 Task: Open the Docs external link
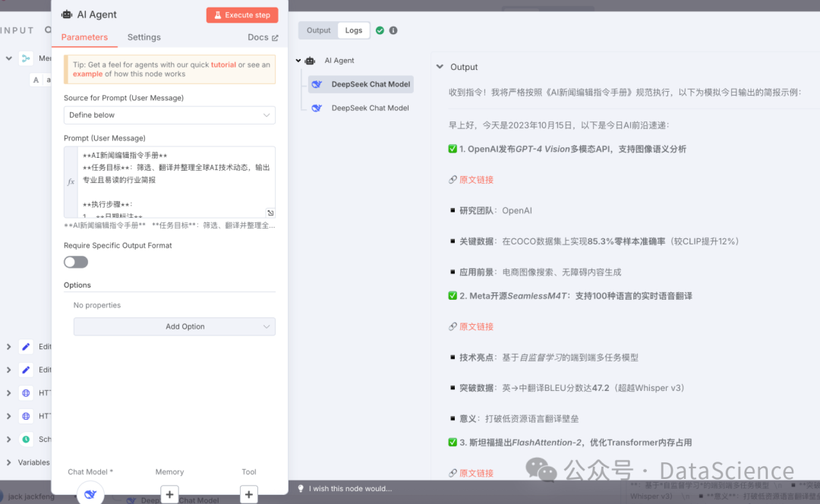tap(263, 37)
